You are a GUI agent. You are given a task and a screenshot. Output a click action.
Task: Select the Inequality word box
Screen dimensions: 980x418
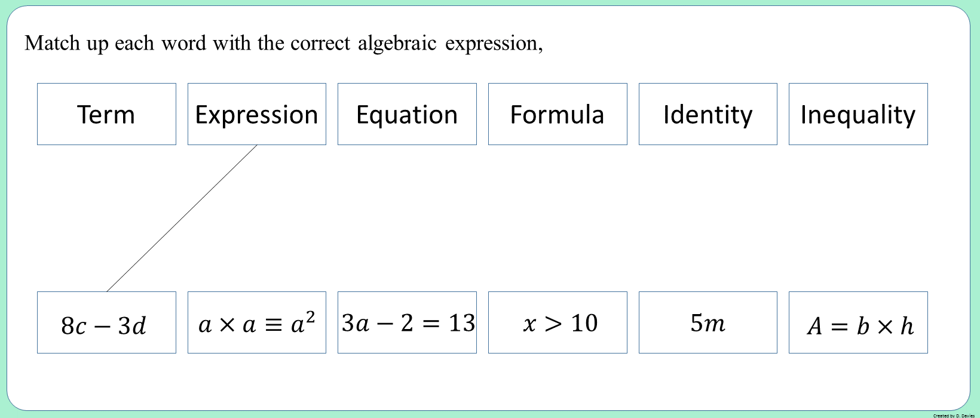[858, 114]
